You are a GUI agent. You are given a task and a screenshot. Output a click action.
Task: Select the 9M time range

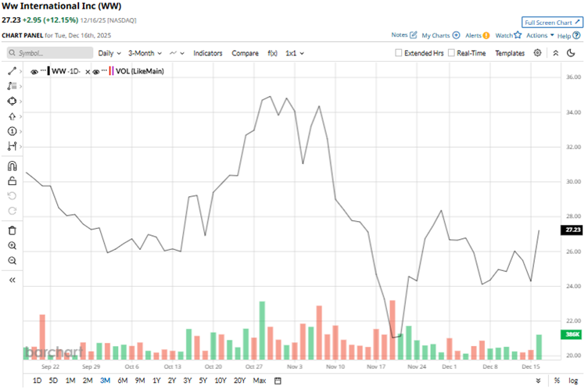140,380
